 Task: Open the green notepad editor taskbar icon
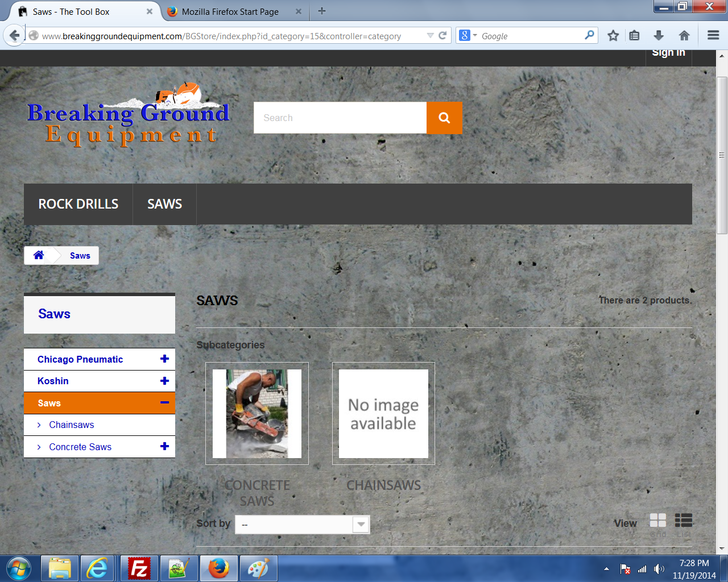click(179, 568)
